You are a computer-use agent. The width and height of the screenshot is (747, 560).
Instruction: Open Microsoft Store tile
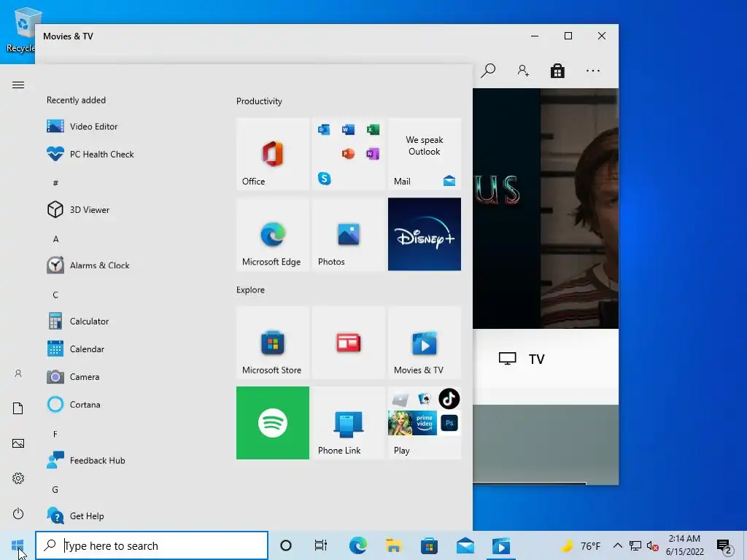[x=273, y=343]
